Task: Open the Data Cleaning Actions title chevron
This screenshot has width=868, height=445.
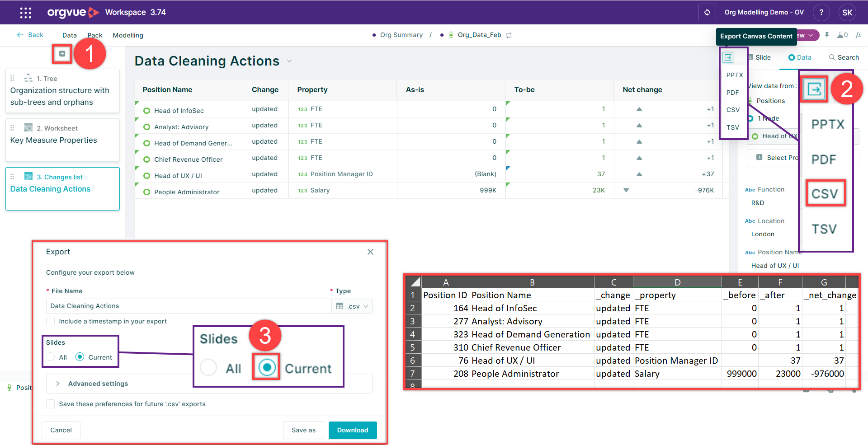Action: 289,61
